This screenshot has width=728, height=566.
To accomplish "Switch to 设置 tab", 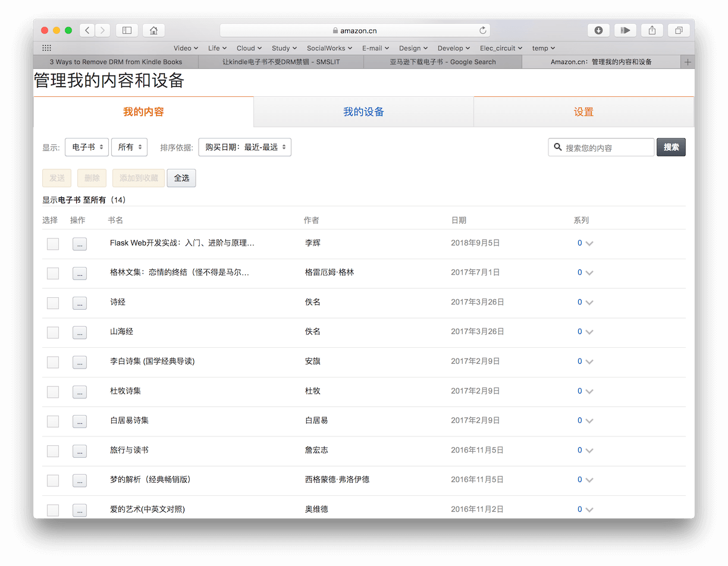I will 583,112.
